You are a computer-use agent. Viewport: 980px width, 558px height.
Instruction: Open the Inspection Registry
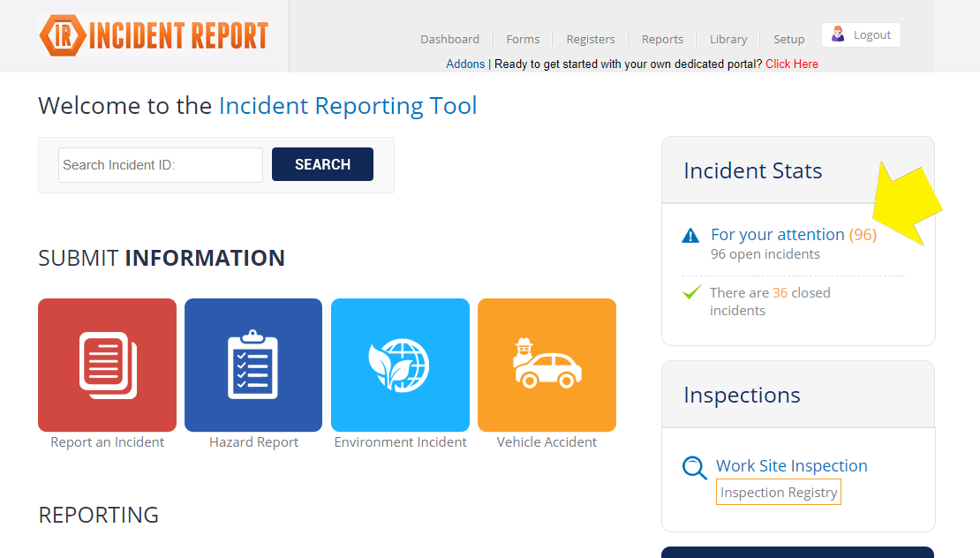(778, 492)
